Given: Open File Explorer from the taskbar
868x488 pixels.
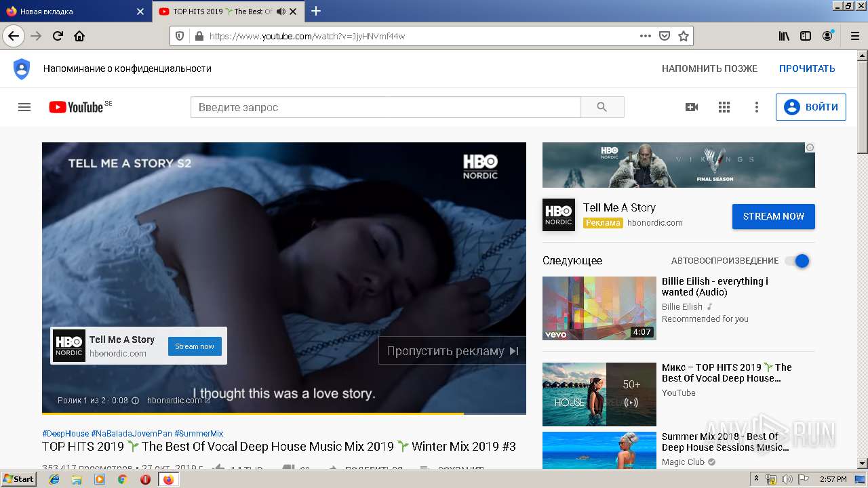Looking at the screenshot, I should tap(77, 479).
